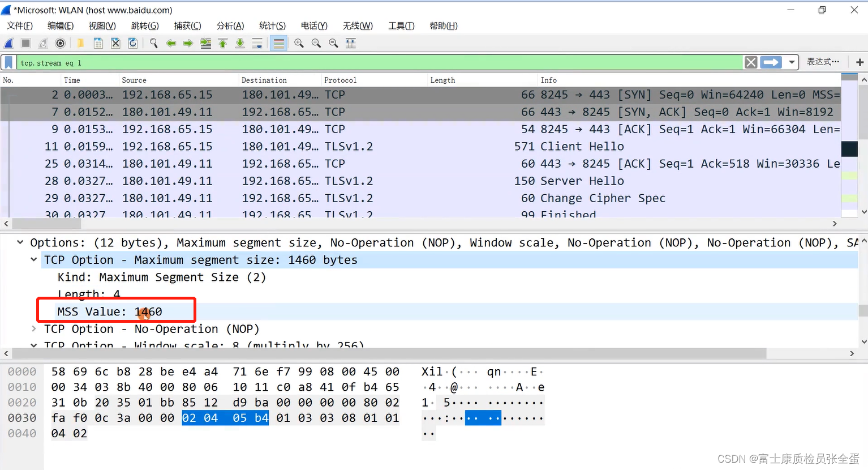Click the 表达式… button
868x470 pixels.
pyautogui.click(x=823, y=62)
